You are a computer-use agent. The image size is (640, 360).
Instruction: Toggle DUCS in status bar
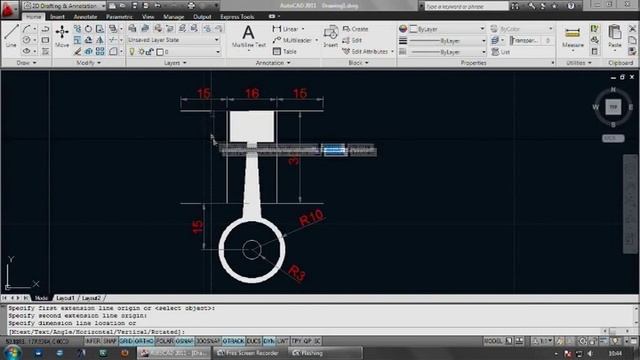coord(253,341)
